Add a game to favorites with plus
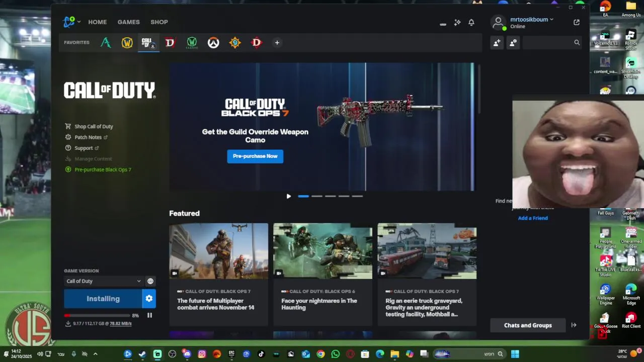Screen dimensions: 644x362 click(x=277, y=43)
